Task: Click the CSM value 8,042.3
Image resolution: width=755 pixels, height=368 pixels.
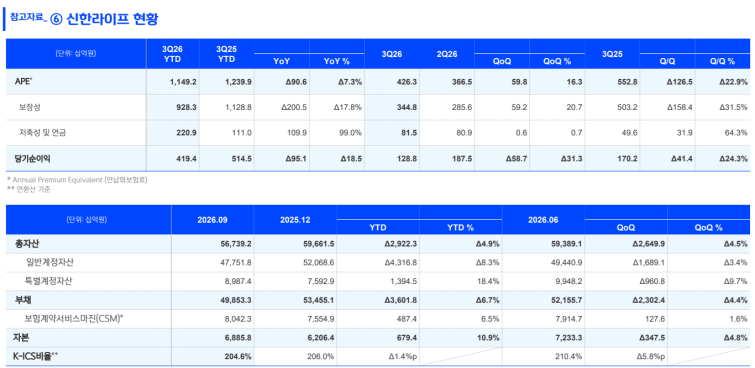Action: click(x=237, y=319)
